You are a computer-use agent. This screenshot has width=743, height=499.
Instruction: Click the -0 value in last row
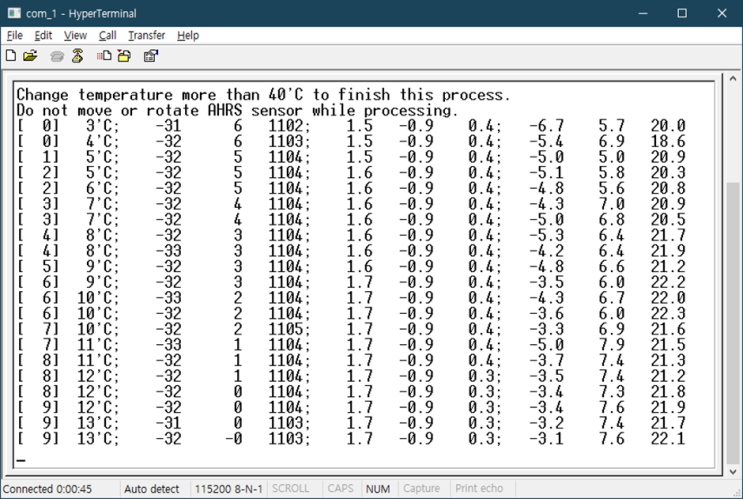click(234, 438)
